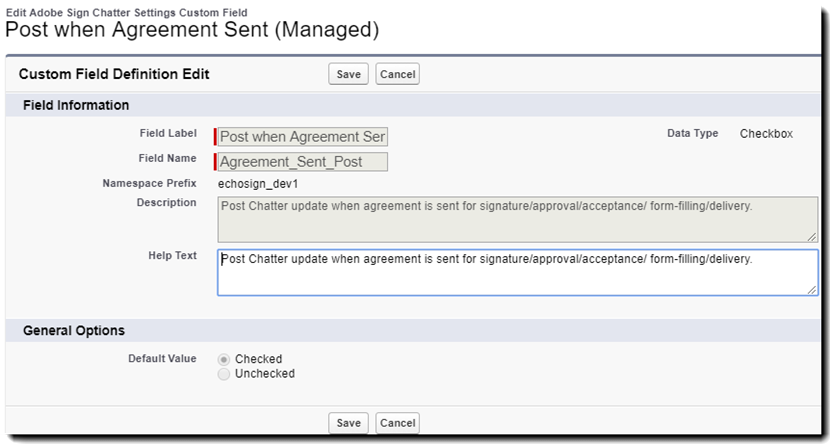The height and width of the screenshot is (444, 830).
Task: Click the Custom Field Definition Edit heading
Action: 114,74
